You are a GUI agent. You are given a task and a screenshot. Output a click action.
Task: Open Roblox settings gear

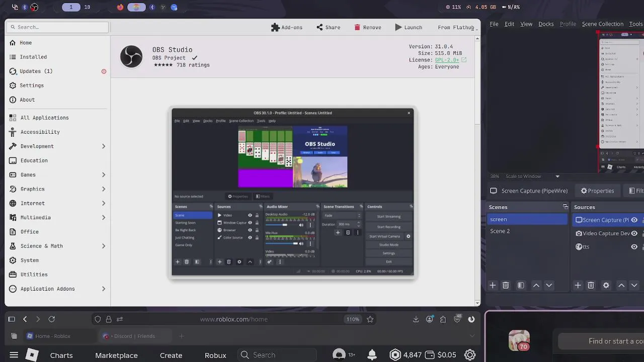click(x=470, y=355)
